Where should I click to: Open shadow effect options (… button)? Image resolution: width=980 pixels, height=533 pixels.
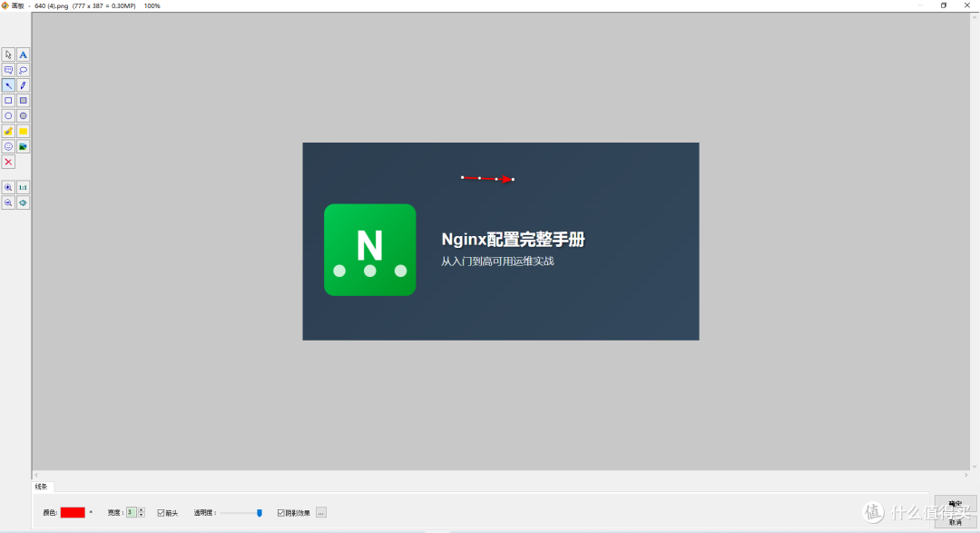click(x=321, y=513)
